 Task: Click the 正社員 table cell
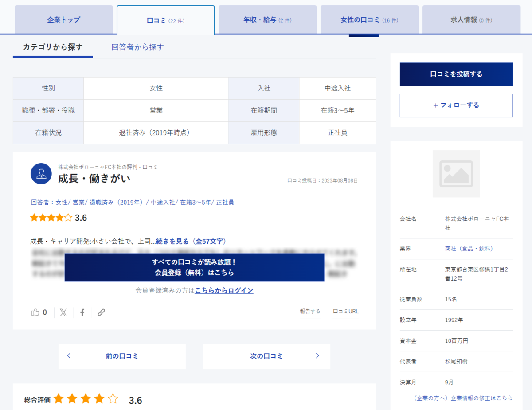point(337,133)
